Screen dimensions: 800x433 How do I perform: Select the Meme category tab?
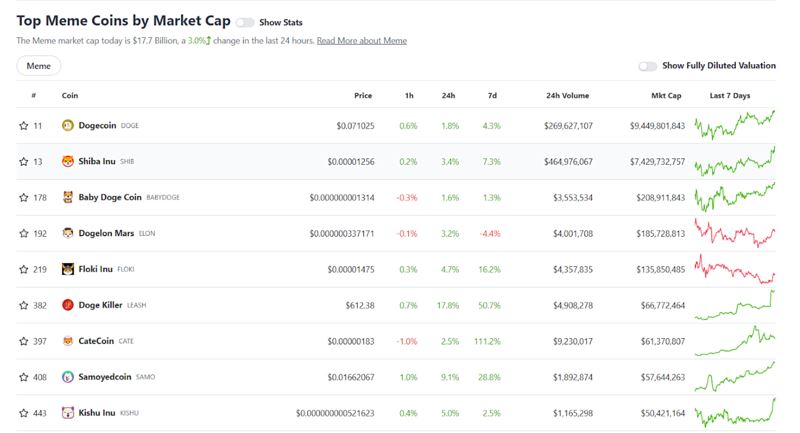(39, 66)
